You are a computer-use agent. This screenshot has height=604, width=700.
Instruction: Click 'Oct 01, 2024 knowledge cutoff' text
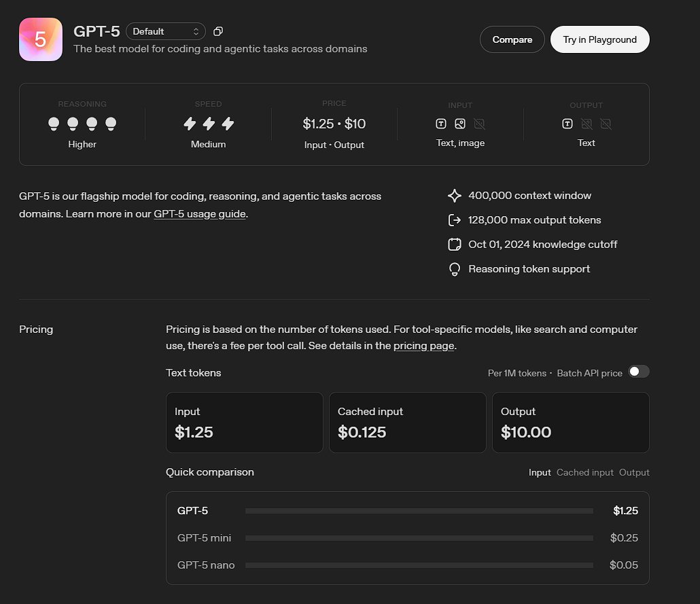[x=543, y=245]
